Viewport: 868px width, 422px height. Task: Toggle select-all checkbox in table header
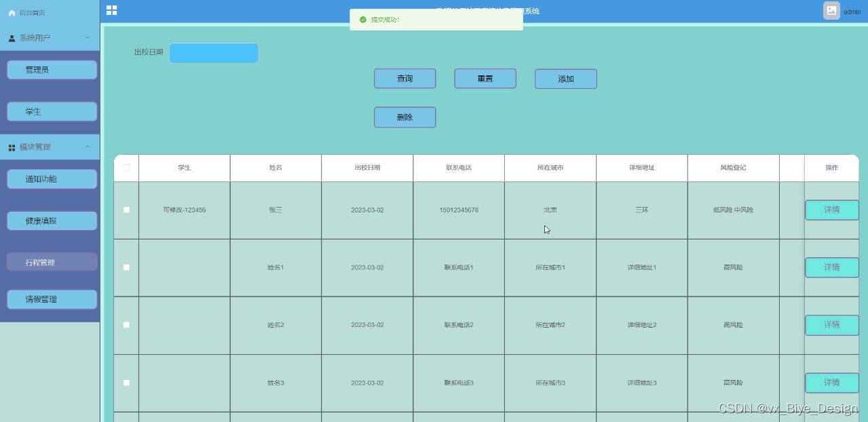pos(126,168)
